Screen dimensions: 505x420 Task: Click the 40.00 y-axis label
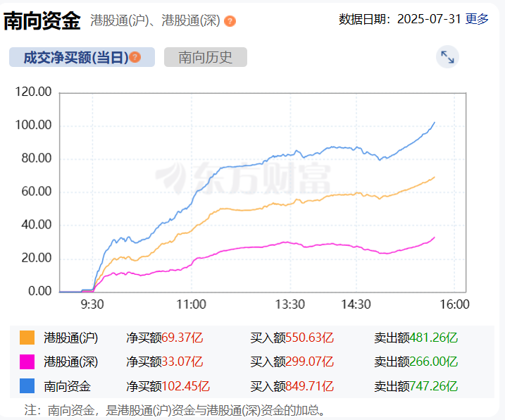coord(37,225)
